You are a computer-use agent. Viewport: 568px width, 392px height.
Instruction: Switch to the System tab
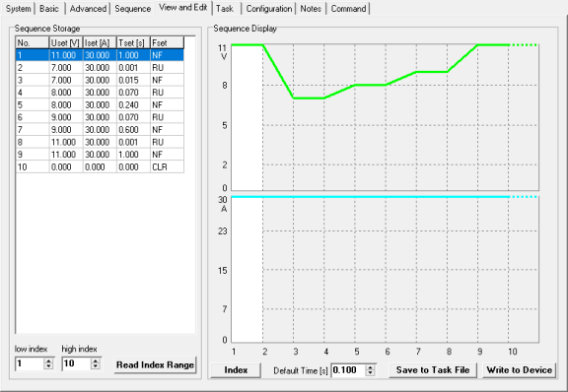coord(18,9)
